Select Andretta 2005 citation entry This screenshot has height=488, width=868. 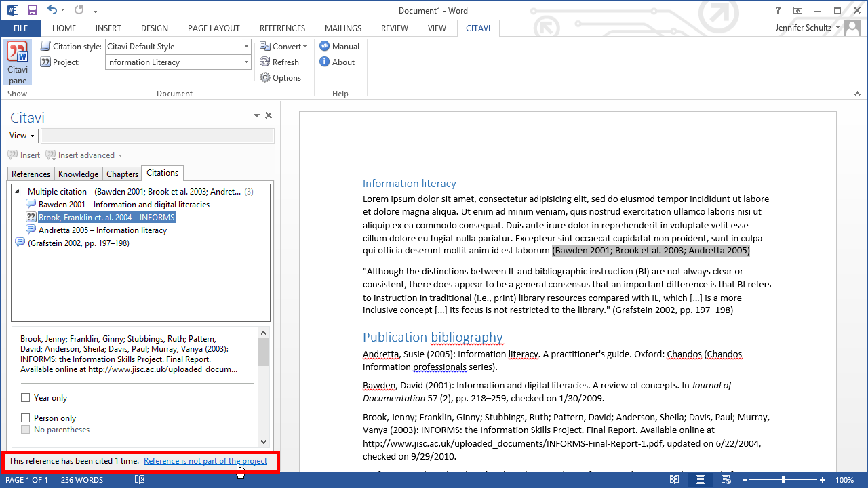(102, 230)
